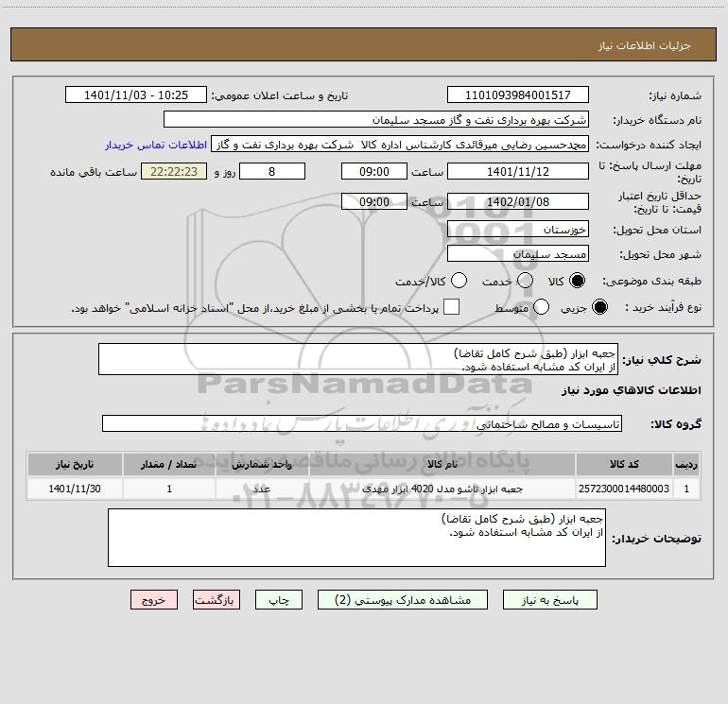Open مشاهده مدارک پیوستی (2) button
The image size is (728, 704).
(403, 600)
